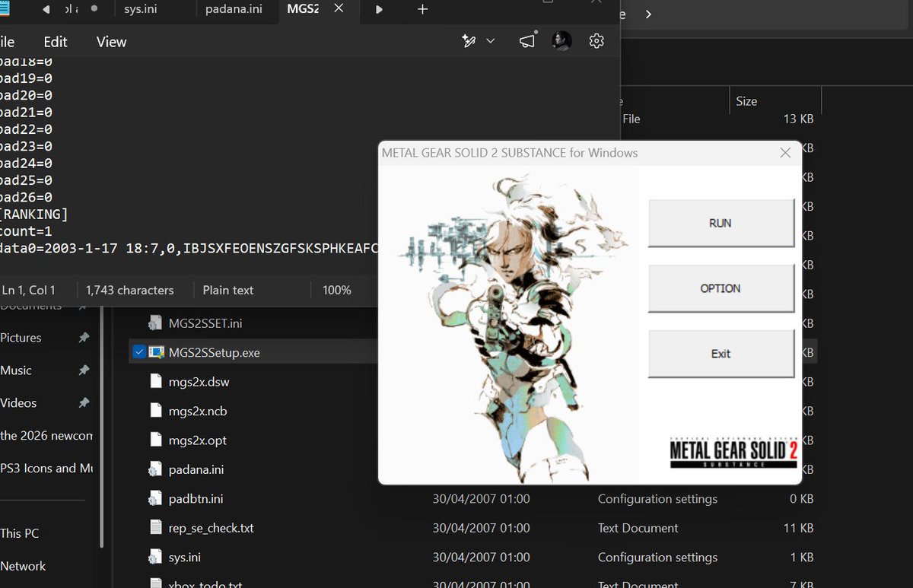Click the sys.ini settings file icon
Viewport: 913px width, 588px height.
pyautogui.click(x=155, y=557)
